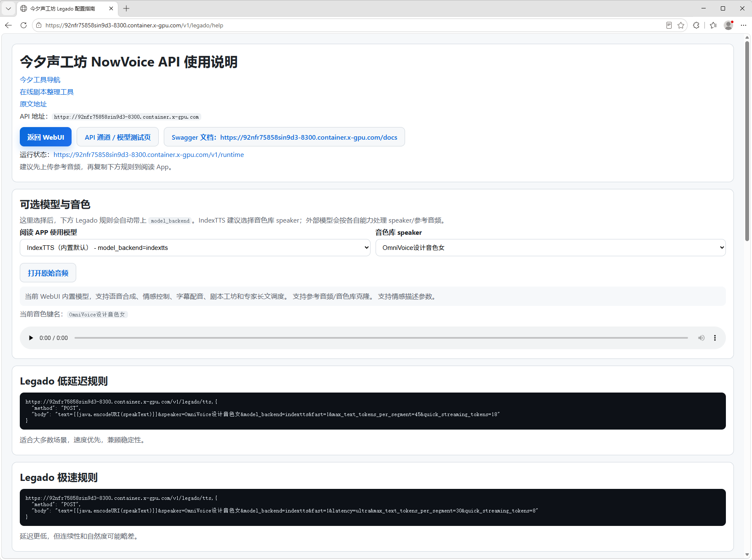Open the tab search dropdown arrow
This screenshot has height=560, width=752.
tap(8, 8)
